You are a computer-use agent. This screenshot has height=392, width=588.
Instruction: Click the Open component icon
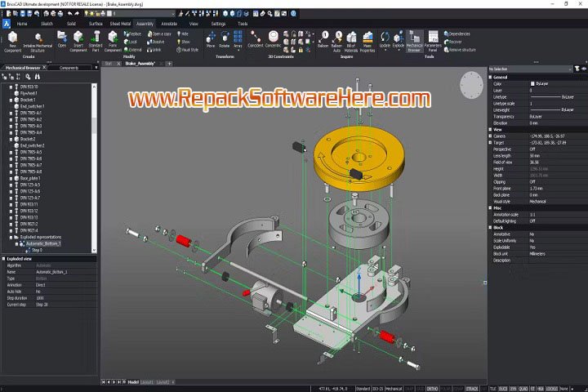tap(61, 39)
